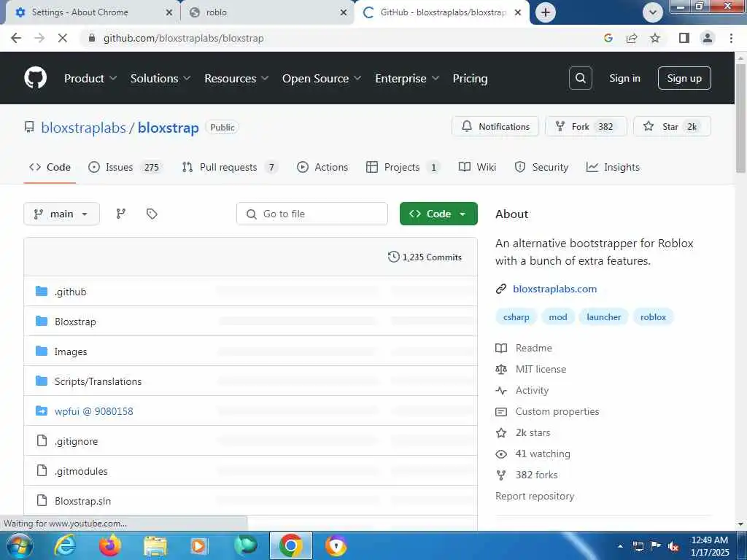Screen dimensions: 747x560
Task: Star the bloxstrap repository
Action: (x=672, y=126)
